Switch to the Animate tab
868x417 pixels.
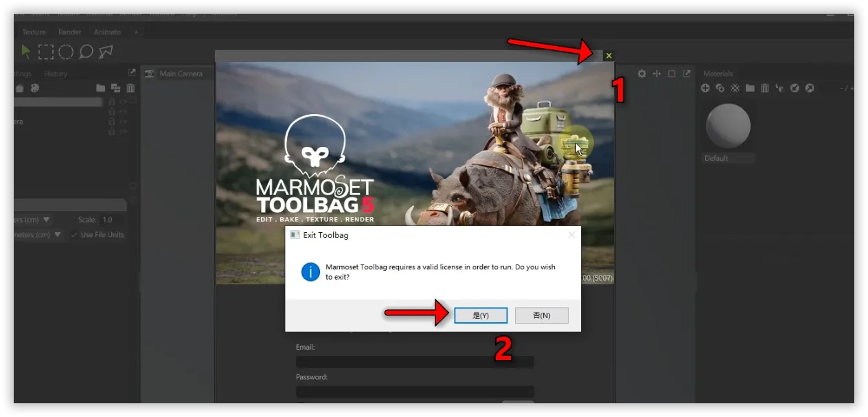tap(107, 32)
